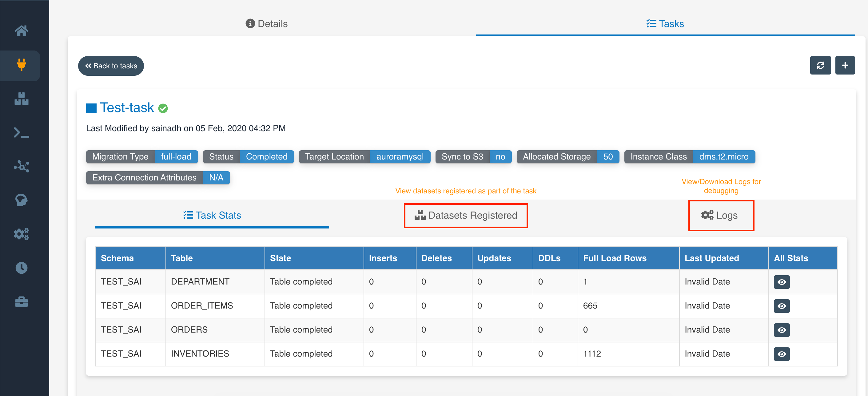
Task: Select the network graph icon in sidebar
Action: tap(21, 166)
